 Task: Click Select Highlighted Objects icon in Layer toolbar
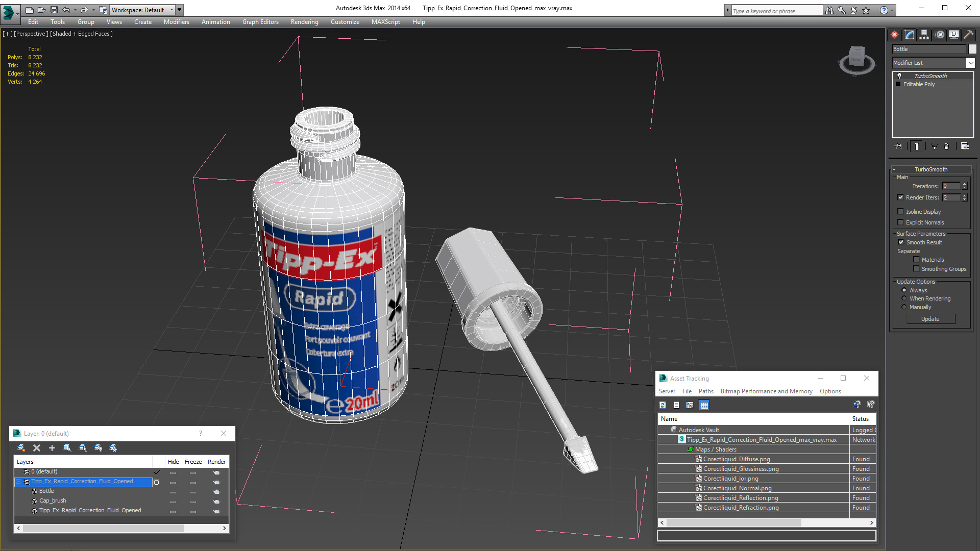coord(67,448)
